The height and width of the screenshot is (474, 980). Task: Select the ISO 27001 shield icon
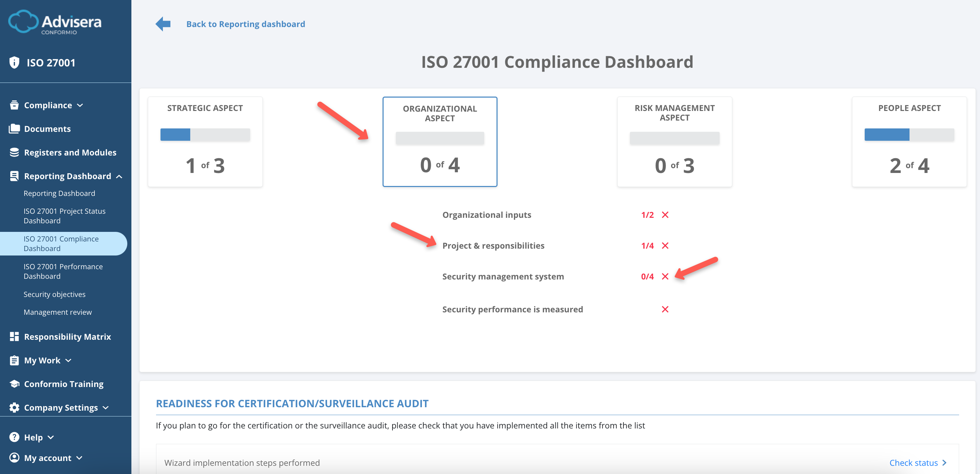[x=14, y=62]
